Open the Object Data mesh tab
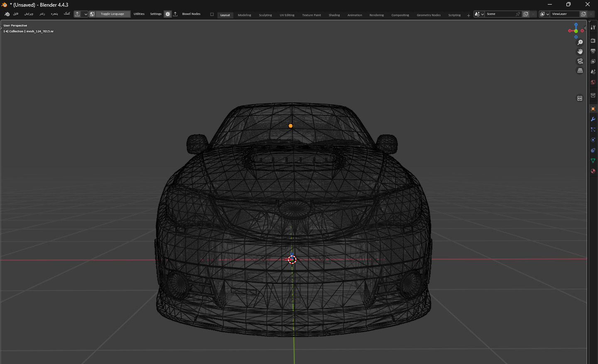 point(593,161)
